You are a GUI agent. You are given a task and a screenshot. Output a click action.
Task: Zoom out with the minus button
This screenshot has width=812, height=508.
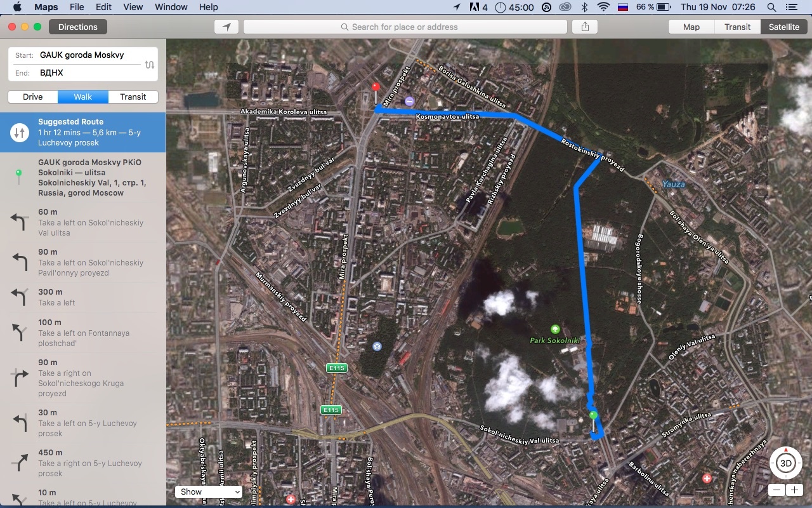tap(776, 490)
